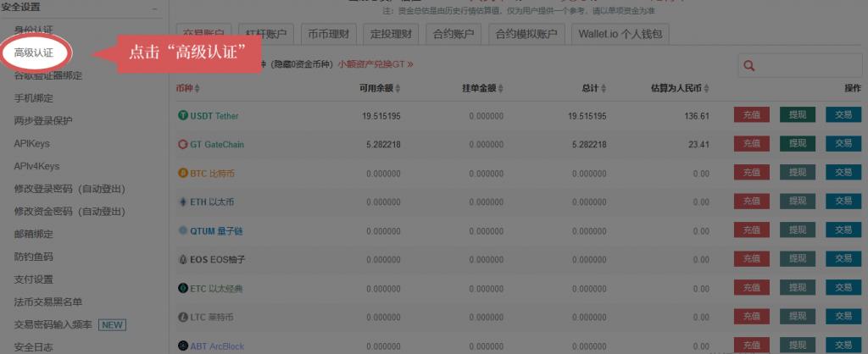Screen dimensions: 868x354
Task: Click the LTC Litecoin coin icon
Action: pos(182,318)
